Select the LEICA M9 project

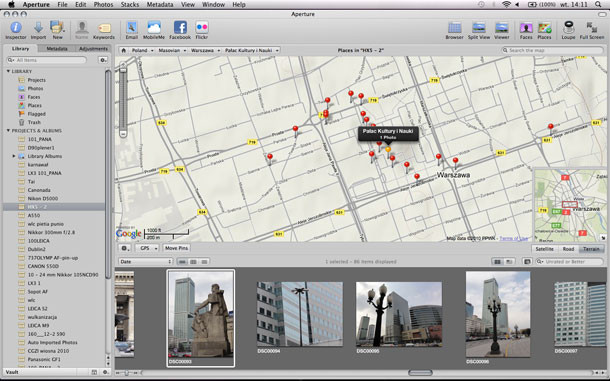38,325
